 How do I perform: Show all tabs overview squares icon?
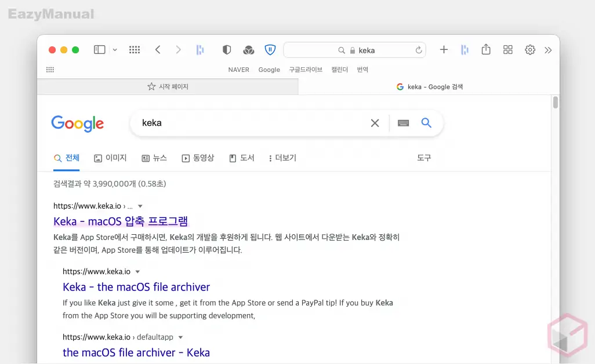click(x=508, y=50)
